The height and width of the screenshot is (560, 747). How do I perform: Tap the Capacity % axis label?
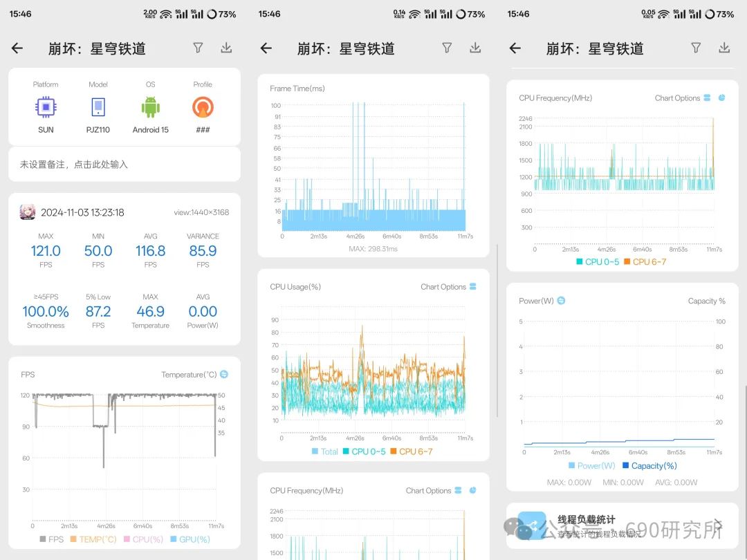tap(706, 301)
